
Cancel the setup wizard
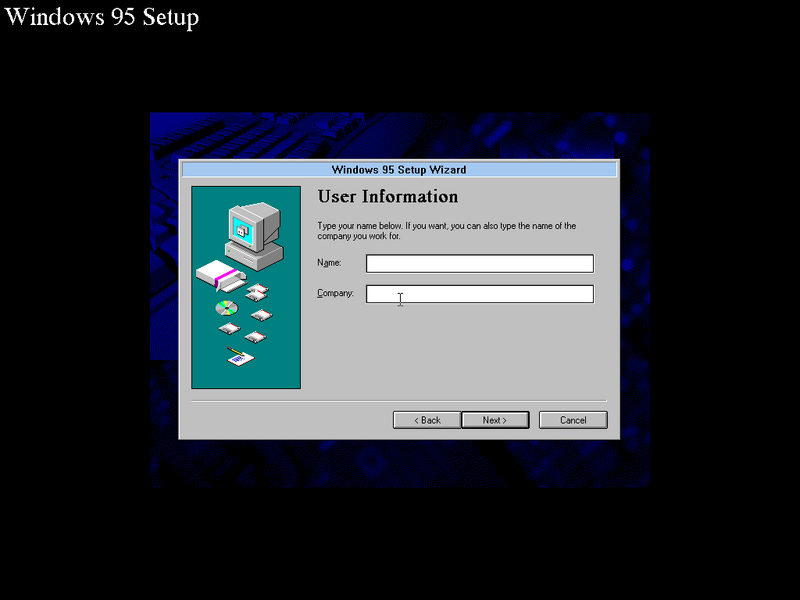[x=573, y=420]
